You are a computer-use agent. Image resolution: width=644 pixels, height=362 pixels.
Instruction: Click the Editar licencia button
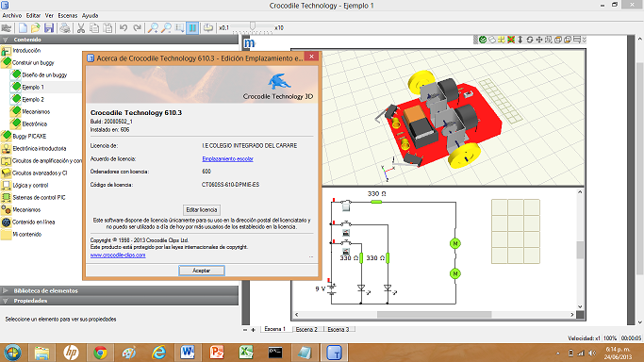[201, 209]
